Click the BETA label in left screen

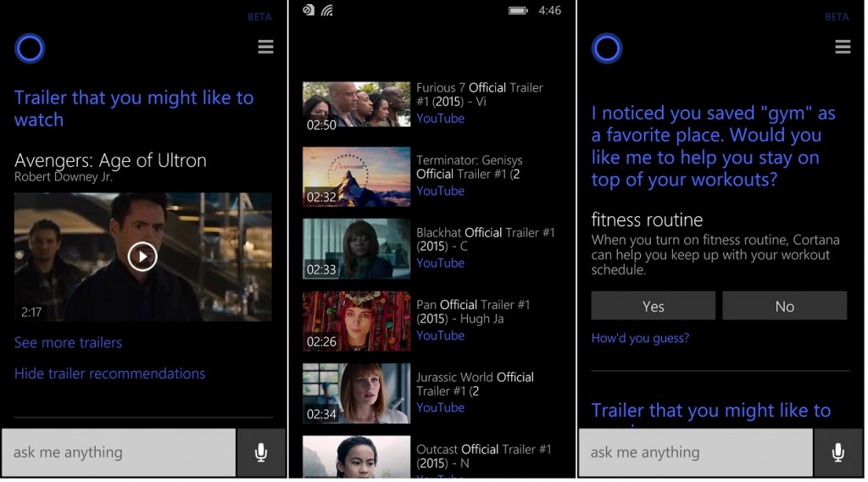click(259, 17)
